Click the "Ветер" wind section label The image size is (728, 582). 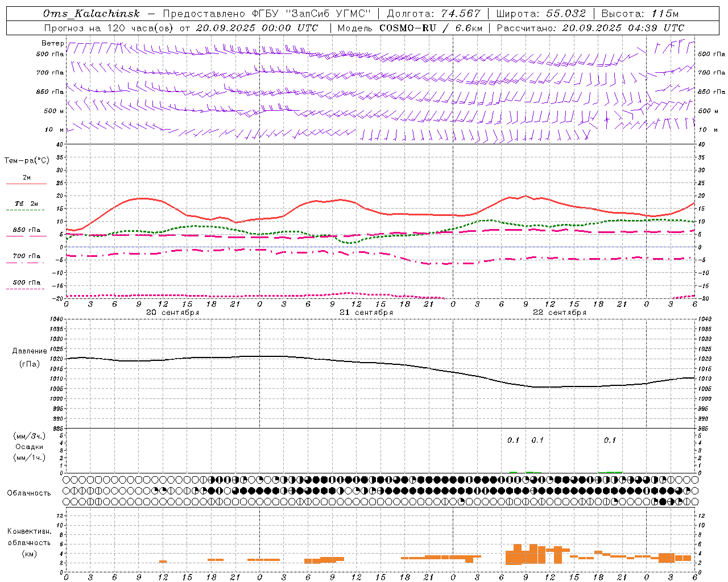click(52, 43)
